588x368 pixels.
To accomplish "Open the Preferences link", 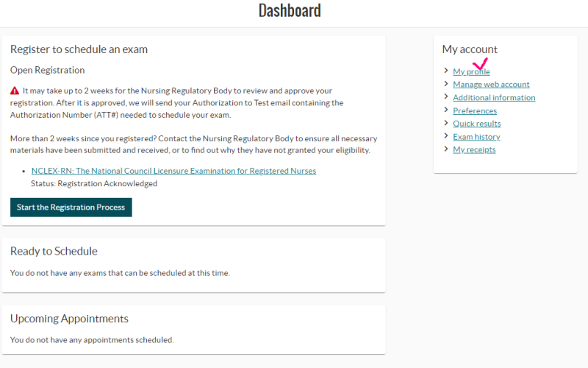I will [x=475, y=110].
